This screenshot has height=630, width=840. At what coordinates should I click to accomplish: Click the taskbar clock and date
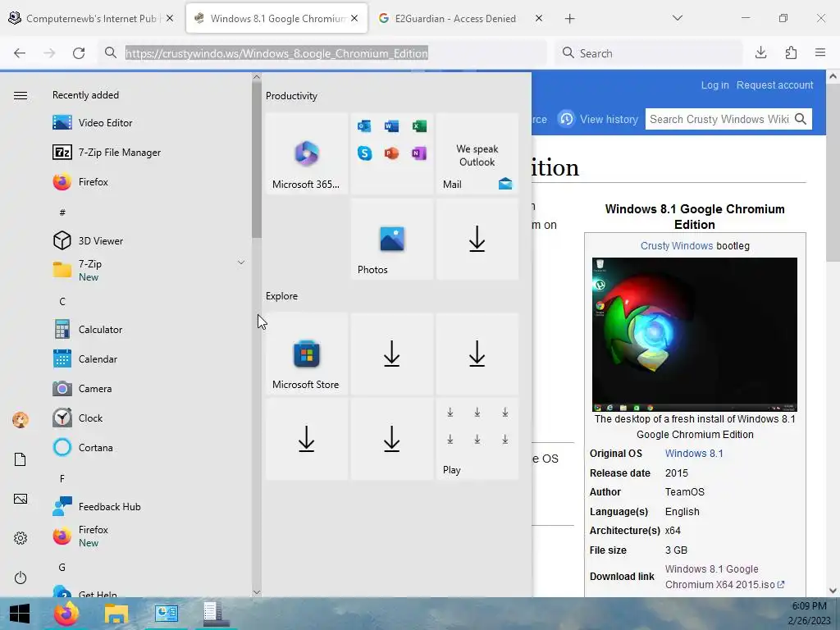pos(809,614)
